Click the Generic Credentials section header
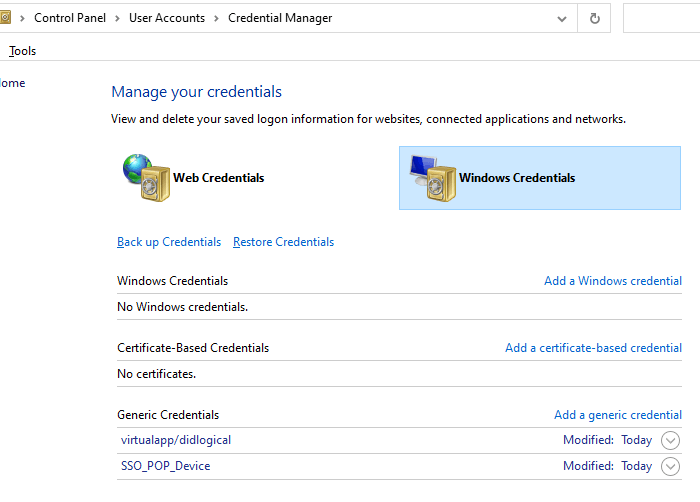Image resolution: width=700 pixels, height=502 pixels. pyautogui.click(x=168, y=415)
